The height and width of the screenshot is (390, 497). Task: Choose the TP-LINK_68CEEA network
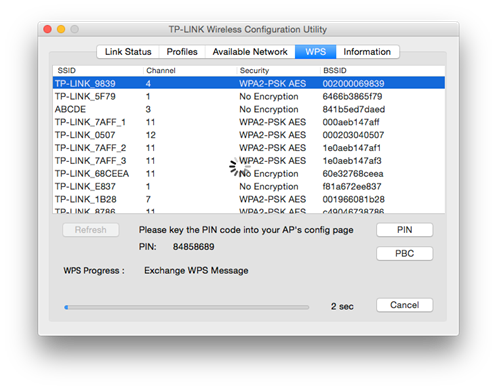point(249,174)
